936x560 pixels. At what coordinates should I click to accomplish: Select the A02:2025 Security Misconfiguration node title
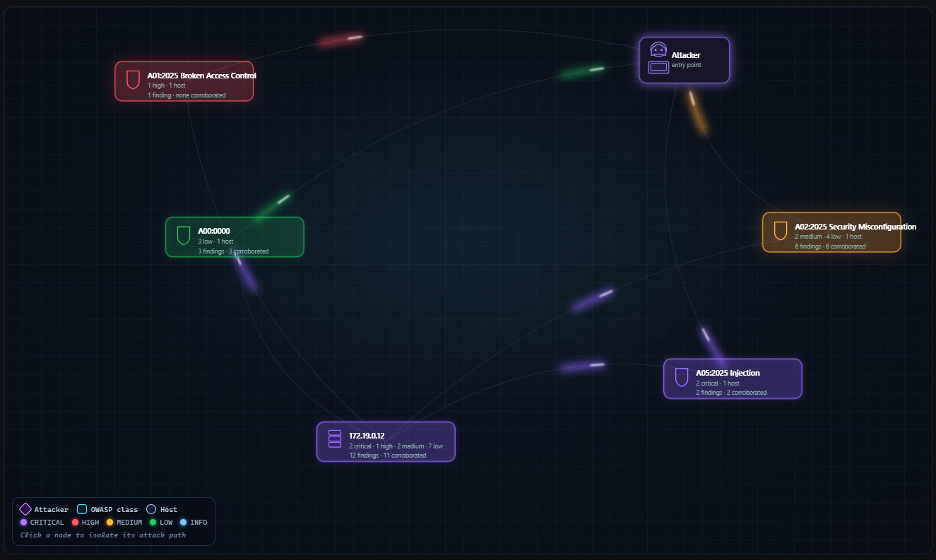tap(855, 227)
